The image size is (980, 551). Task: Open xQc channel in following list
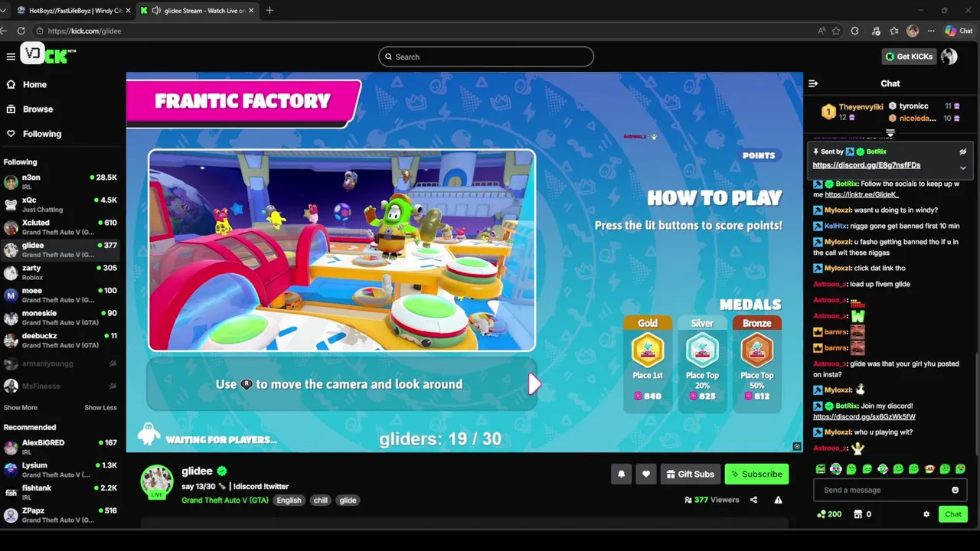(x=61, y=204)
